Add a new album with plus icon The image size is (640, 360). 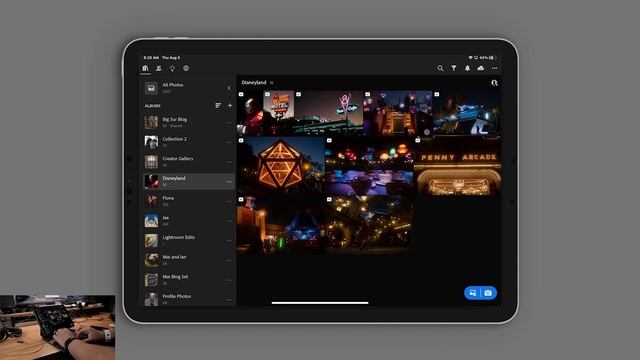point(230,105)
